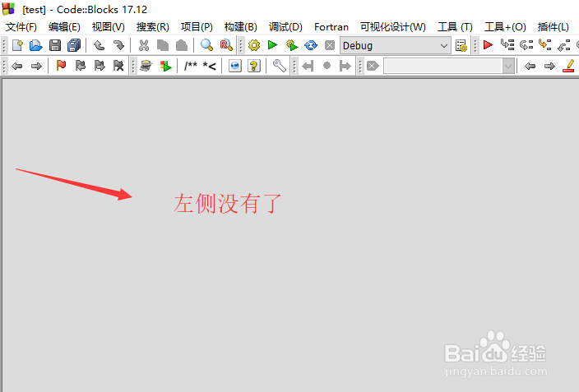Save all files with the stacked disks icon

(x=74, y=45)
